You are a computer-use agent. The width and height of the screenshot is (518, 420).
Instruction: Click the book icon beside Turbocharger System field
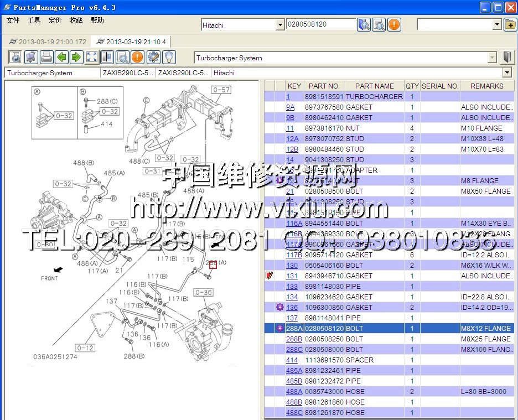click(x=507, y=58)
